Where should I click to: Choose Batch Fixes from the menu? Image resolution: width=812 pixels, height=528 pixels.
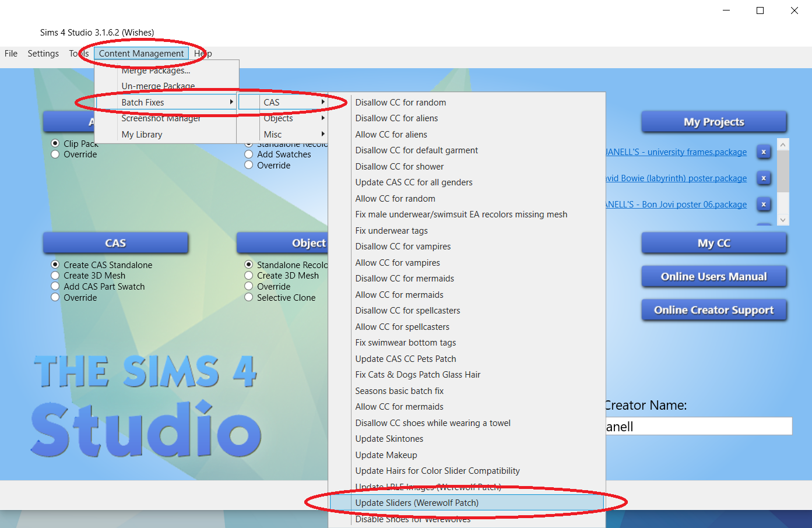(166, 102)
